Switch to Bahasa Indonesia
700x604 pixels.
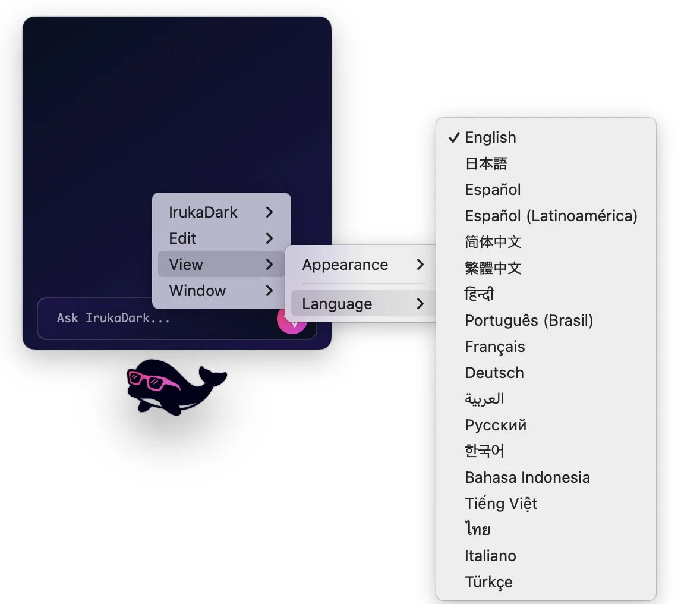click(x=527, y=477)
